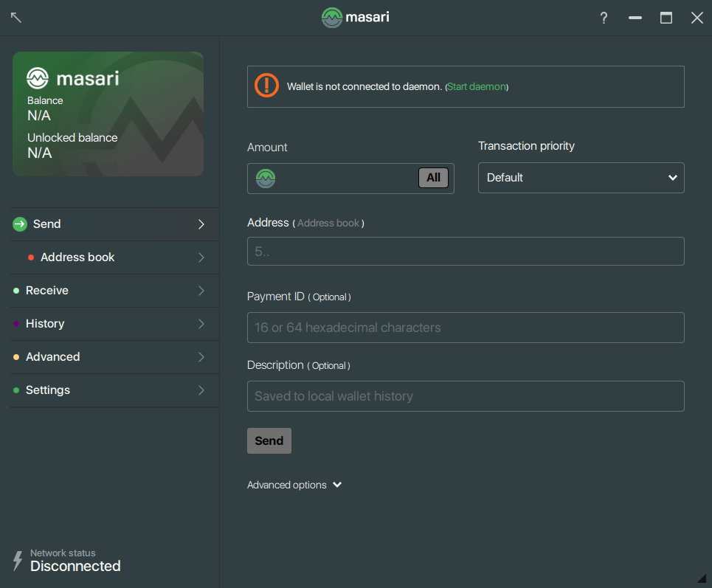Switch to the Receive section
712x588 pixels.
coord(48,290)
